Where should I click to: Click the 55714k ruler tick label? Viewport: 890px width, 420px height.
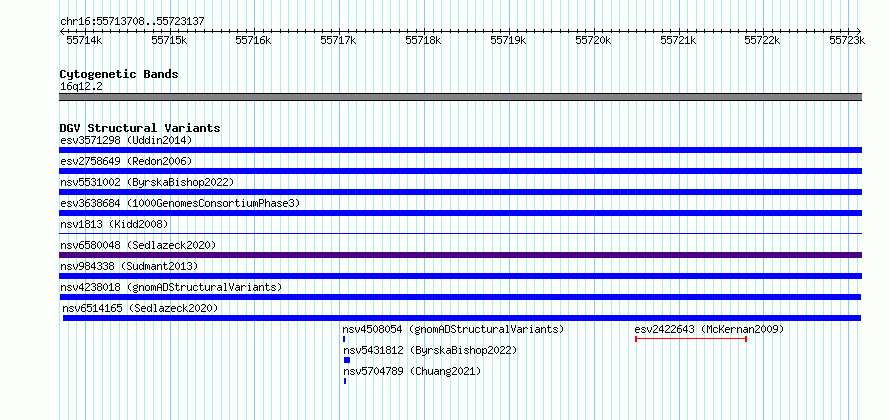(84, 40)
